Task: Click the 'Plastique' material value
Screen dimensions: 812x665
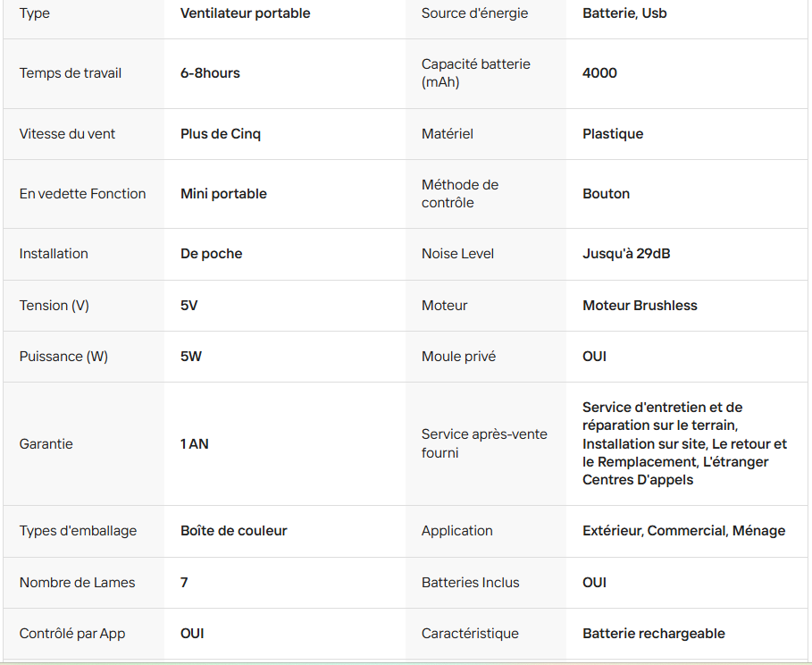Action: click(613, 134)
